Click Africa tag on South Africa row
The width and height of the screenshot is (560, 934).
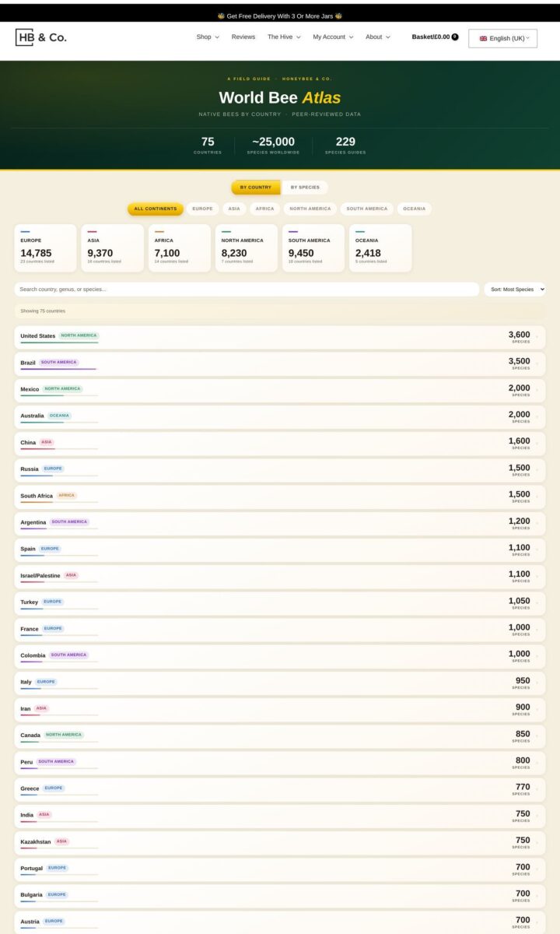point(67,495)
